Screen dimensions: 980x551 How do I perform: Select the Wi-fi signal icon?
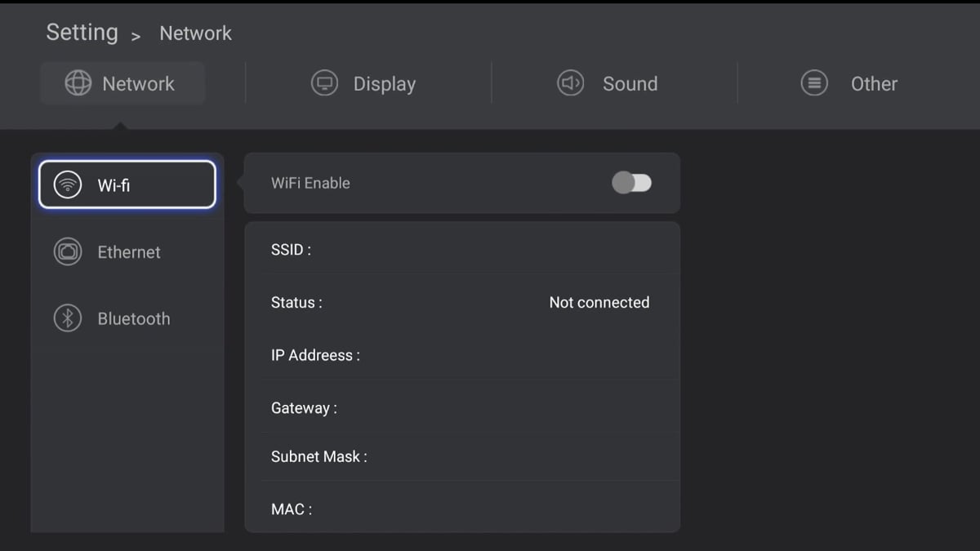click(68, 184)
